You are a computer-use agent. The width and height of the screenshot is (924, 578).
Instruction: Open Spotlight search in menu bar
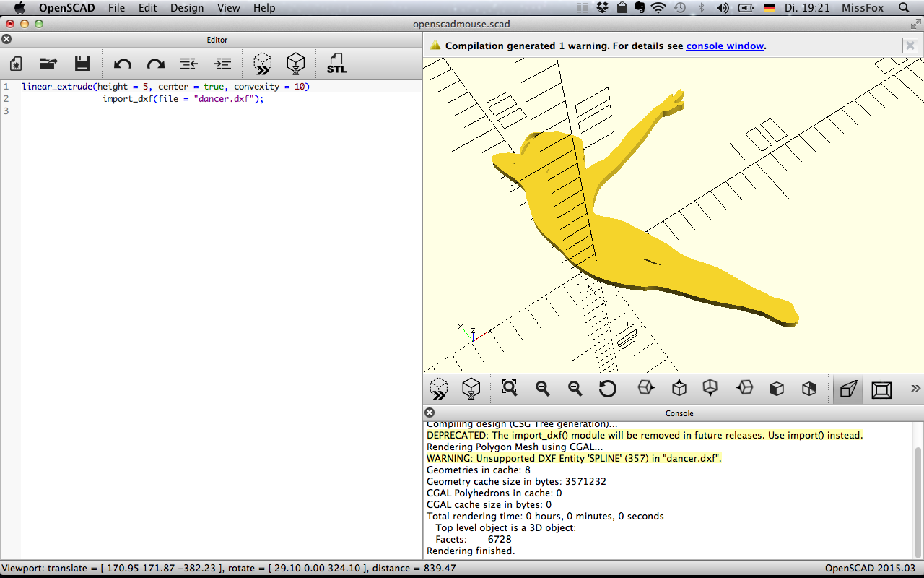click(x=904, y=8)
